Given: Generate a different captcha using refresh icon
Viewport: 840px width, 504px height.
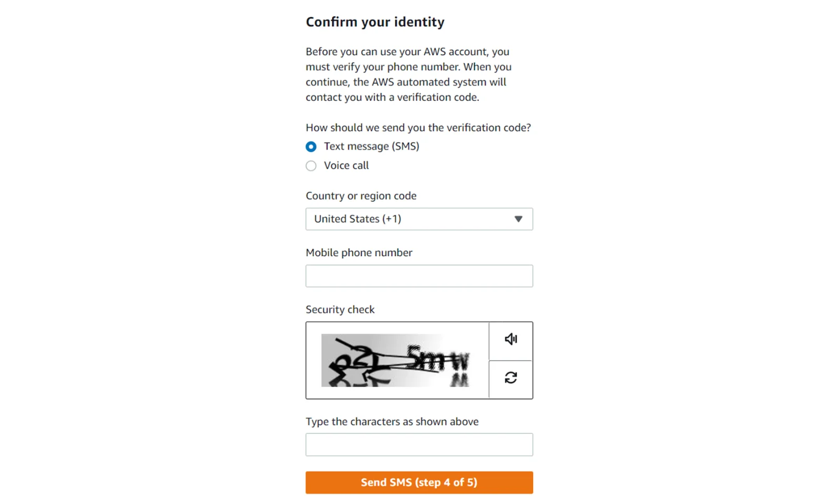Looking at the screenshot, I should click(x=511, y=377).
